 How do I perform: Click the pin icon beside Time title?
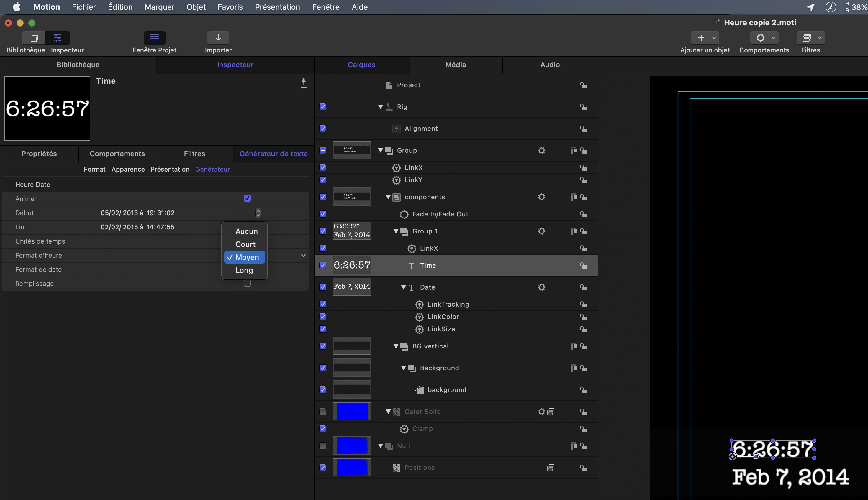pos(303,82)
